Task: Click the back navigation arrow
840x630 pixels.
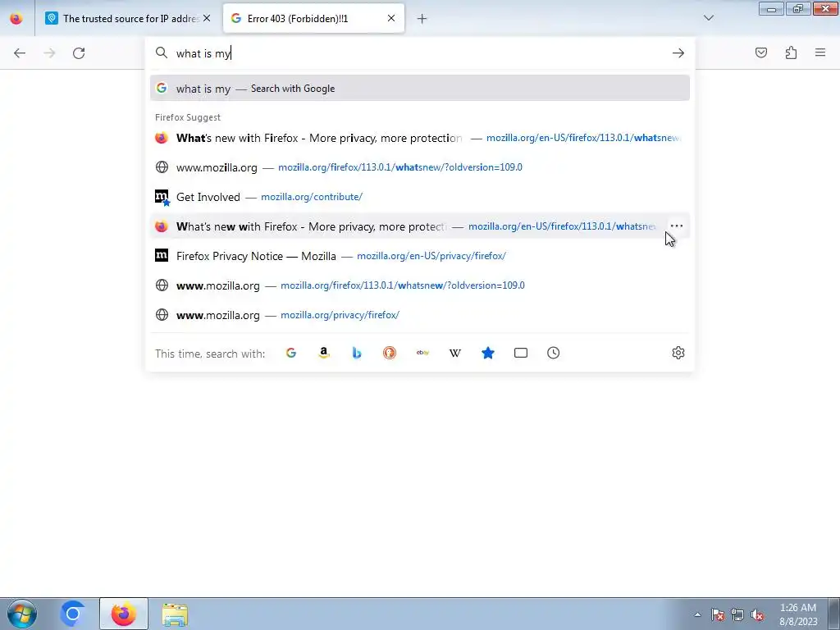Action: point(20,53)
